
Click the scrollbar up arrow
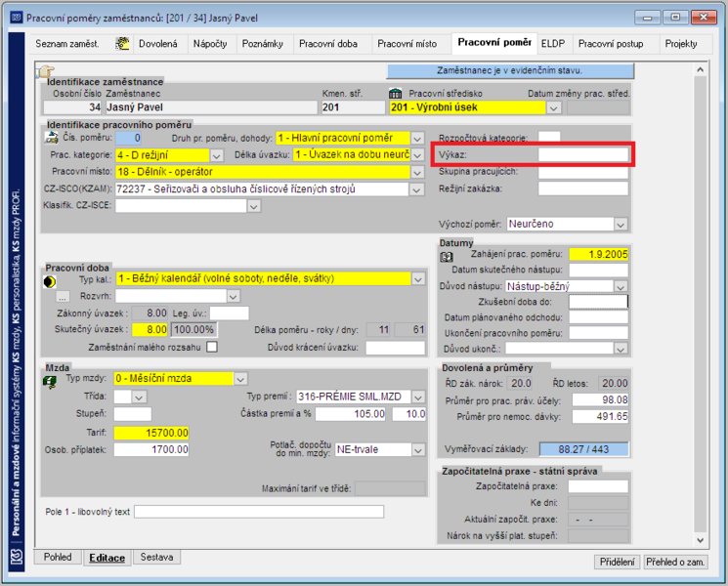click(x=701, y=69)
